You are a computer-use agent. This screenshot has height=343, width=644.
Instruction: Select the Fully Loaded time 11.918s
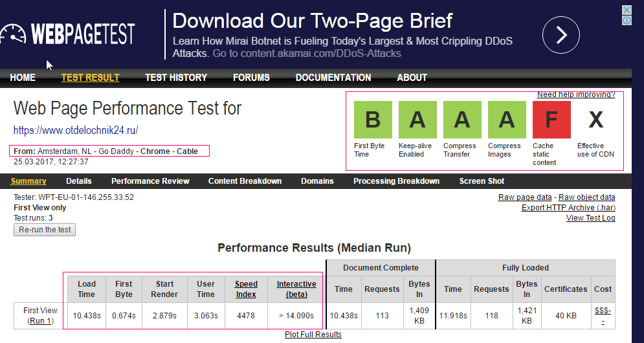[453, 316]
